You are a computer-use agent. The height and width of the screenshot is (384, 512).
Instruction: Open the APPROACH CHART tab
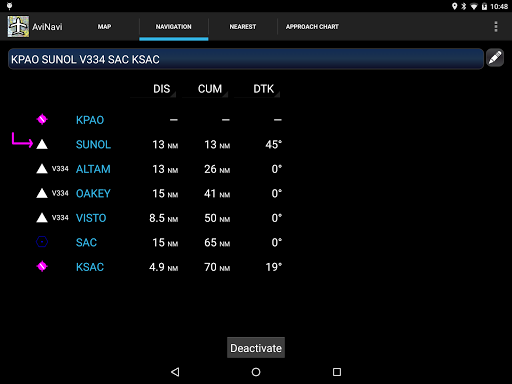[312, 27]
